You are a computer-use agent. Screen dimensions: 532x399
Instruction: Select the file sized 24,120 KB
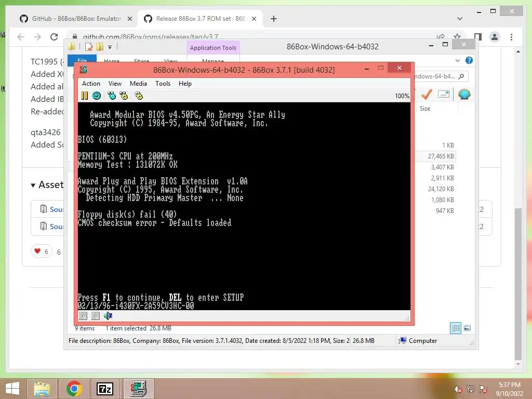point(441,189)
